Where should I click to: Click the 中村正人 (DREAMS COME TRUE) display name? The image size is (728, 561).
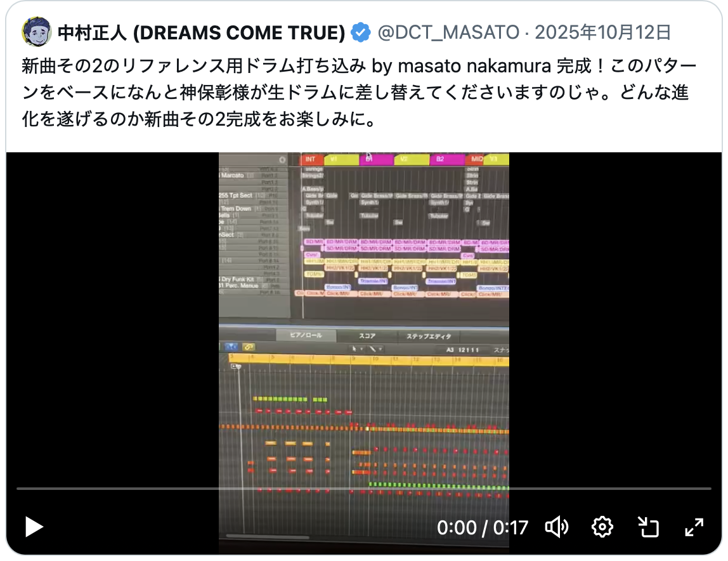[202, 32]
